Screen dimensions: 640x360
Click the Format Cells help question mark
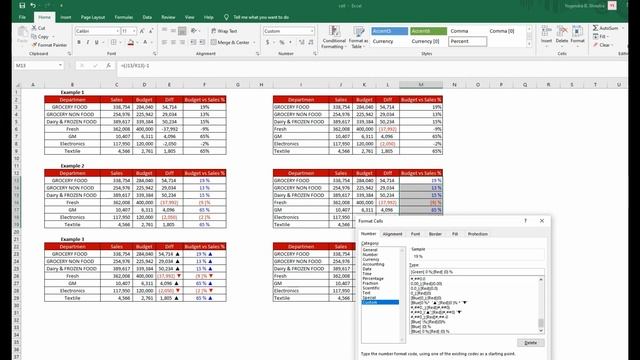tap(525, 221)
